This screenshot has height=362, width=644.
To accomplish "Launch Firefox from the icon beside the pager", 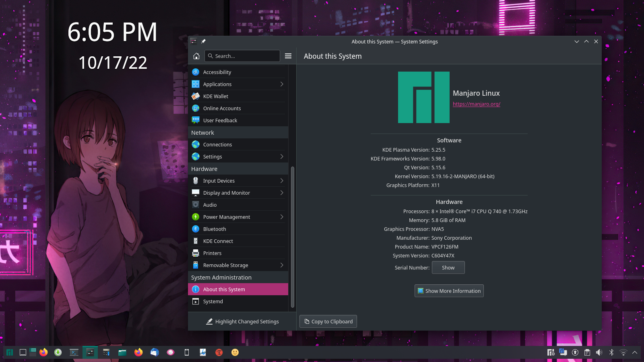I will [43, 352].
